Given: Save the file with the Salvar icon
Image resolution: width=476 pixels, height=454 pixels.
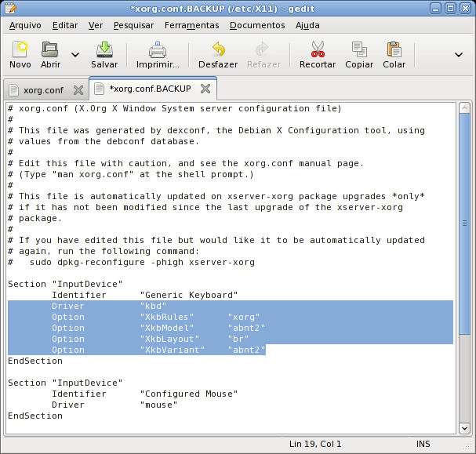Looking at the screenshot, I should tap(104, 49).
